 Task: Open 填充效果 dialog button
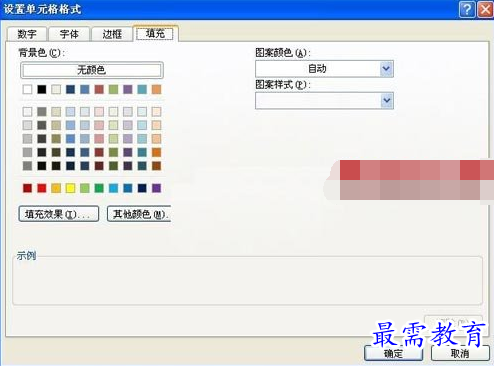(x=59, y=214)
